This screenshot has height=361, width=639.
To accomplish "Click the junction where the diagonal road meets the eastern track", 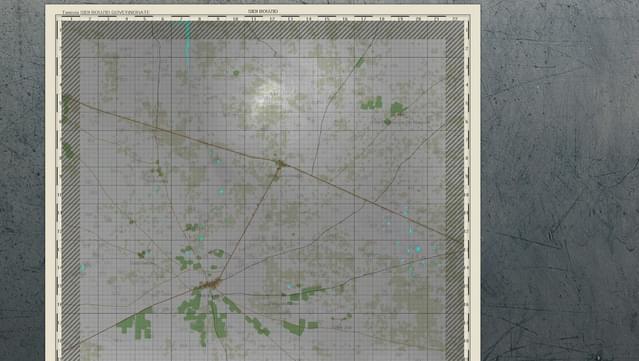I will [x=375, y=201].
